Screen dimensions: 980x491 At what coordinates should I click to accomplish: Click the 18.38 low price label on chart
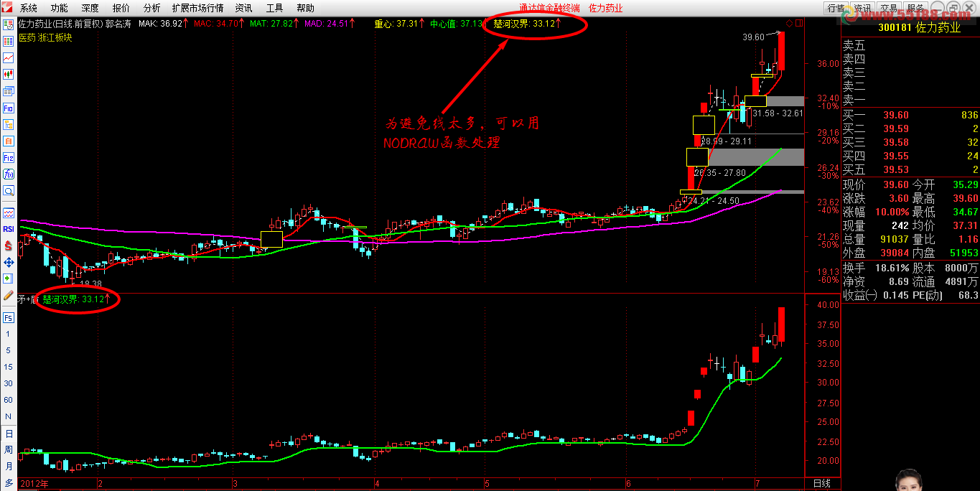pyautogui.click(x=90, y=284)
